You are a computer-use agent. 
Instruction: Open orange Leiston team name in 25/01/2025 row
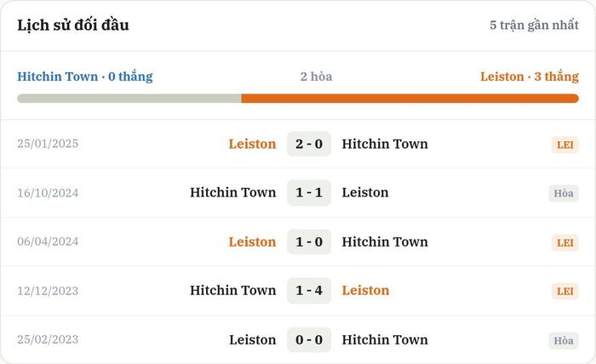(252, 144)
